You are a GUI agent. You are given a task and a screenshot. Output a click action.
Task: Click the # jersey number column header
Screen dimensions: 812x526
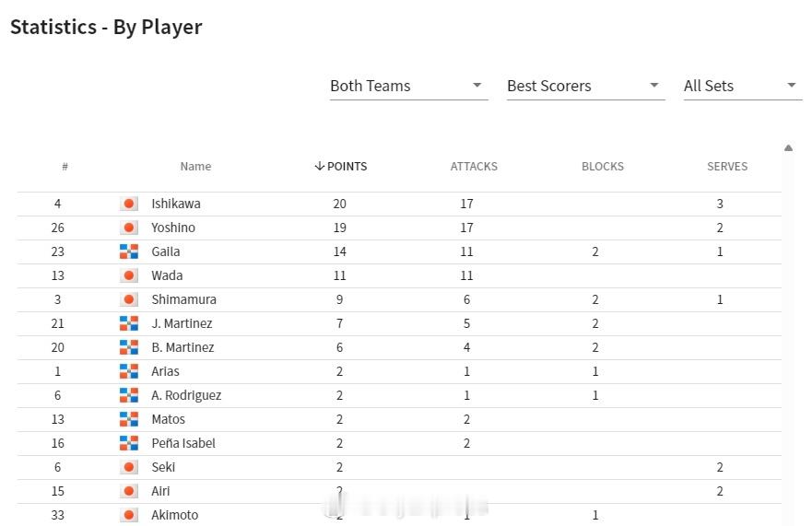65,166
